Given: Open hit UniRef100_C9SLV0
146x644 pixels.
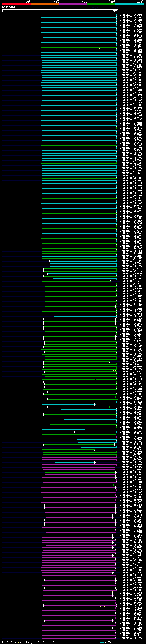Looking at the screenshot, I should pos(131,342).
